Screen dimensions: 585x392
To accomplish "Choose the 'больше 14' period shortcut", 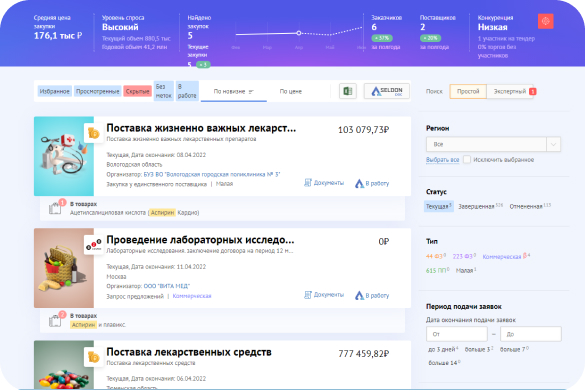I will pos(444,363).
